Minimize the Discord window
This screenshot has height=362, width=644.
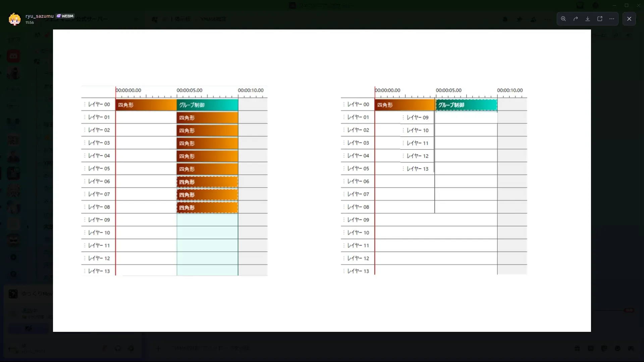click(x=614, y=5)
